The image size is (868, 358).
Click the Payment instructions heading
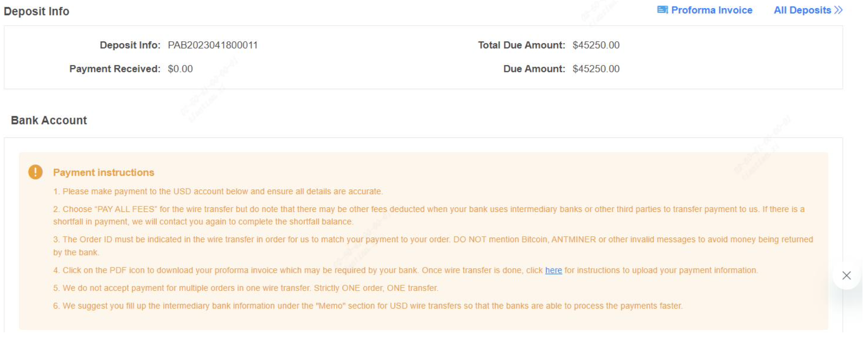[x=104, y=173]
